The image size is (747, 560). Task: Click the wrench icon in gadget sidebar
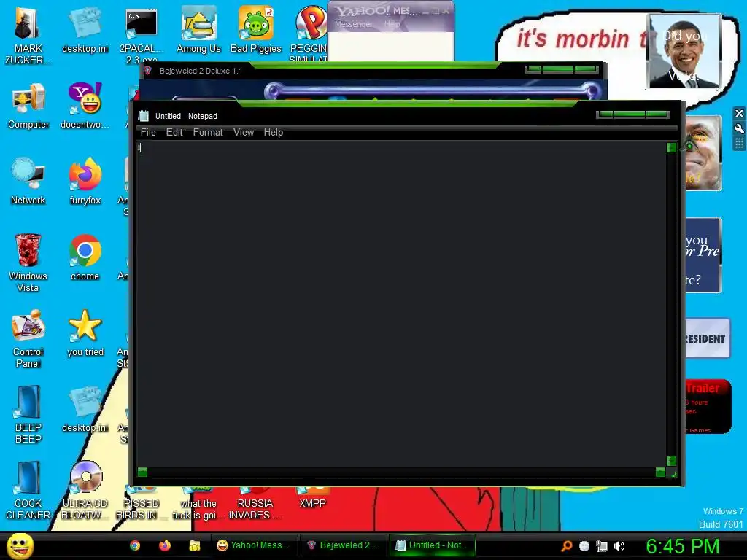[739, 128]
